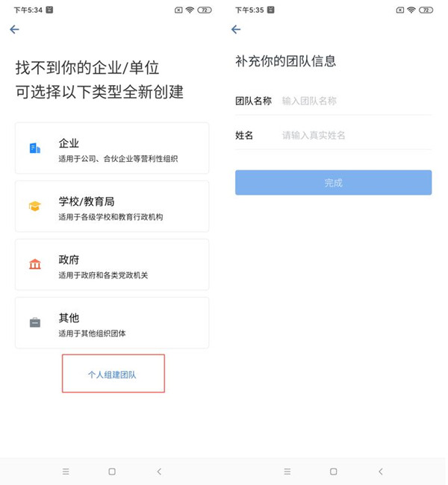The height and width of the screenshot is (485, 448).
Task: Tap the right screen's Android home square icon
Action: coord(334,472)
